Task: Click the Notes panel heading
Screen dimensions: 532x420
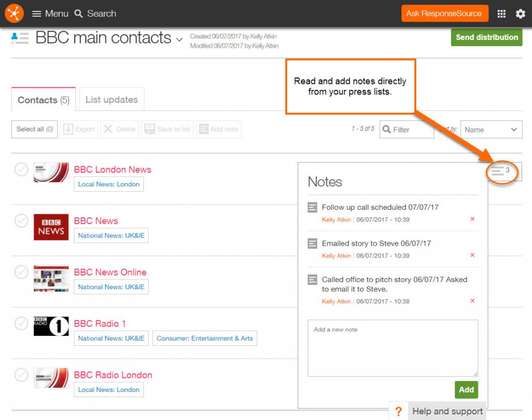Action: tap(325, 182)
